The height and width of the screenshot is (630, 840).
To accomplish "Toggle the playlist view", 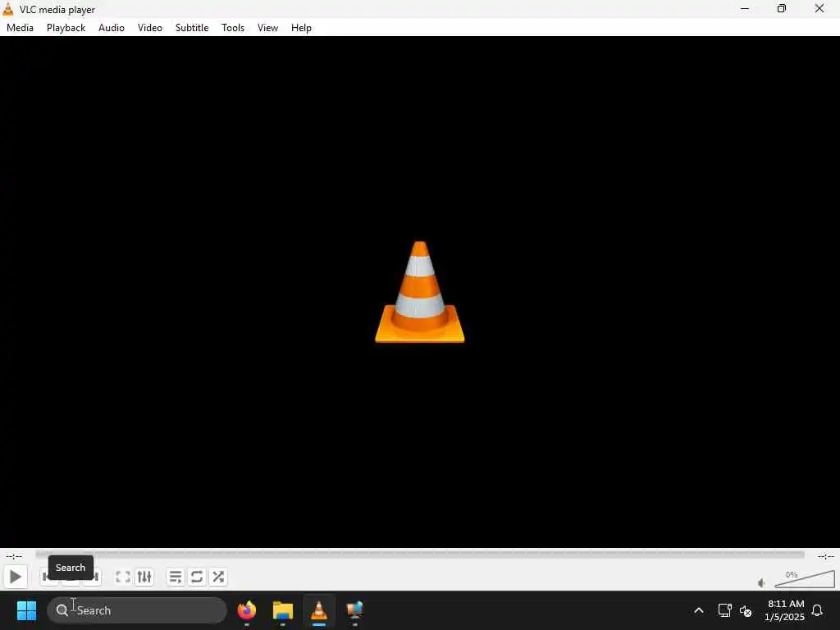I will 176,577.
